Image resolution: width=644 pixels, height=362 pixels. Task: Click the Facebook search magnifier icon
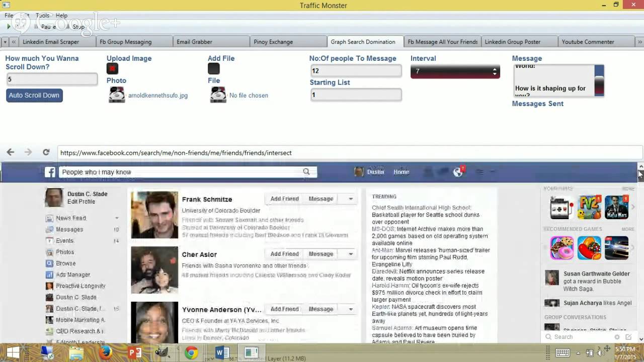pyautogui.click(x=306, y=171)
